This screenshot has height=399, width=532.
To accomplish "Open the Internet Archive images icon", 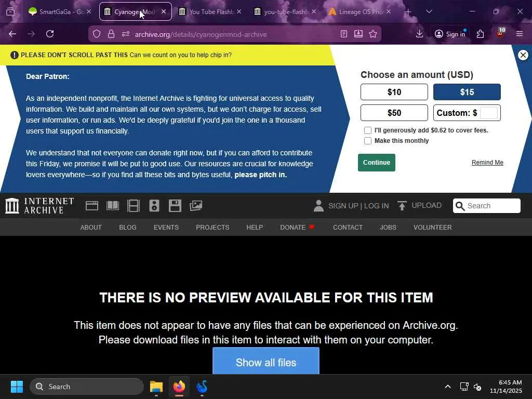I will pyautogui.click(x=196, y=206).
